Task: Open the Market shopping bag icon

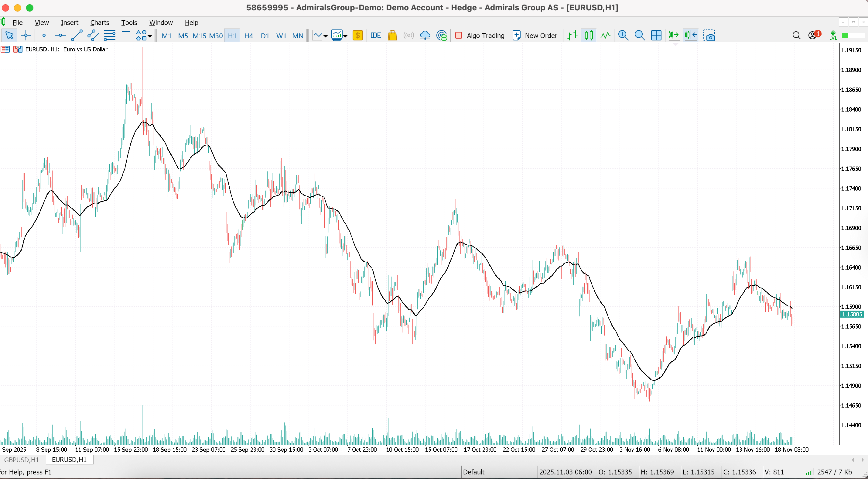Action: point(392,36)
